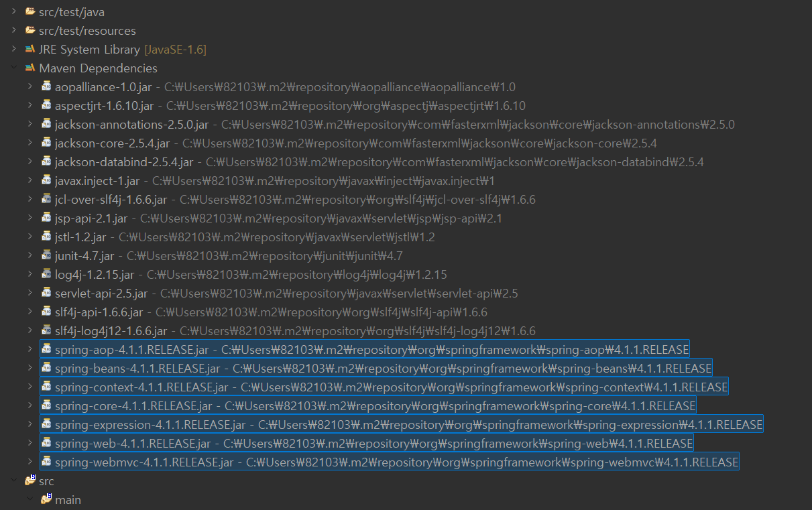Click the spring-aop jar icon
812x510 pixels.
coord(46,349)
